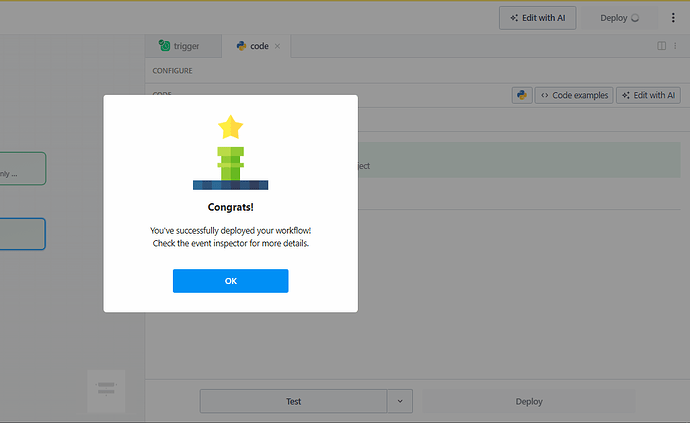
Task: Select the blue-bordered workflow node
Action: pyautogui.click(x=22, y=234)
